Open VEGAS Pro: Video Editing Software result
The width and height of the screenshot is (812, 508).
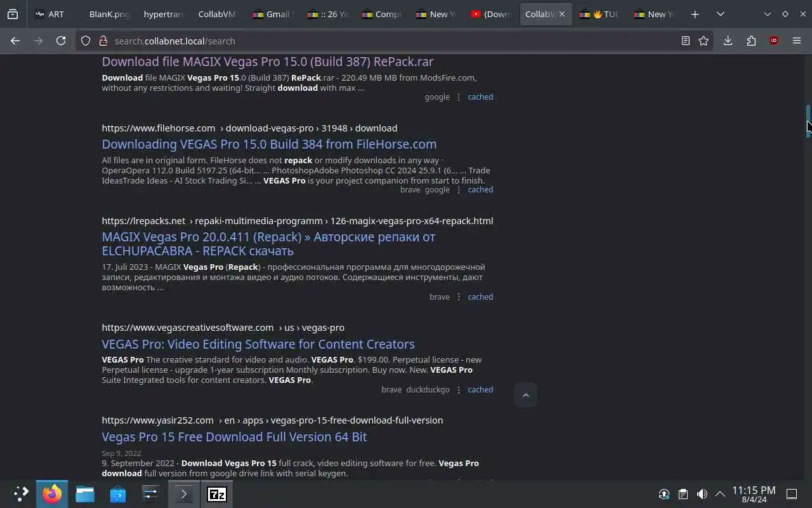tap(258, 344)
